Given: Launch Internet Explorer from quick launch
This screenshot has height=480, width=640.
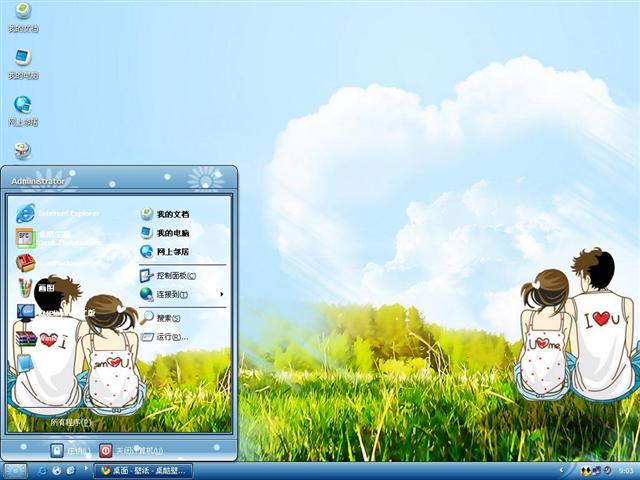Looking at the screenshot, I should [x=42, y=471].
